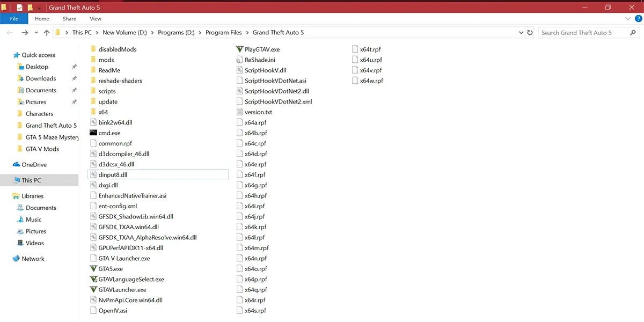
Task: Select GTA V Launcher.exe file
Action: coord(120,259)
